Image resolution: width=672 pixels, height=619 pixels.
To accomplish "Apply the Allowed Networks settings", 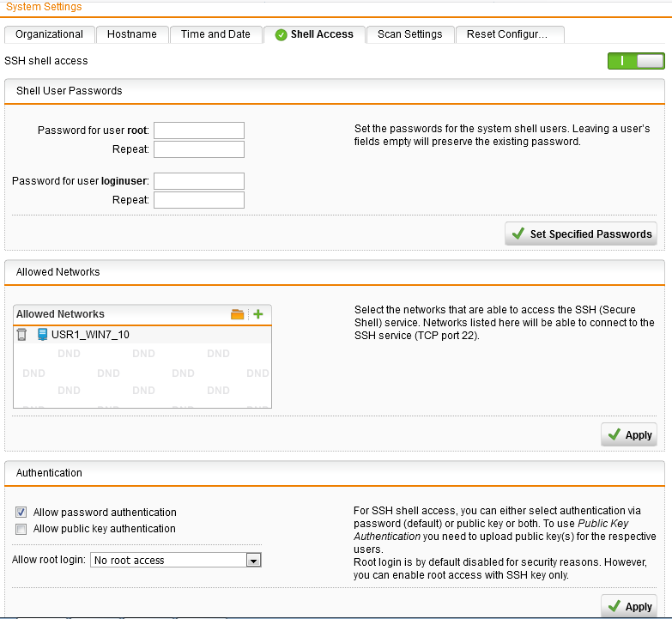I will [x=629, y=435].
